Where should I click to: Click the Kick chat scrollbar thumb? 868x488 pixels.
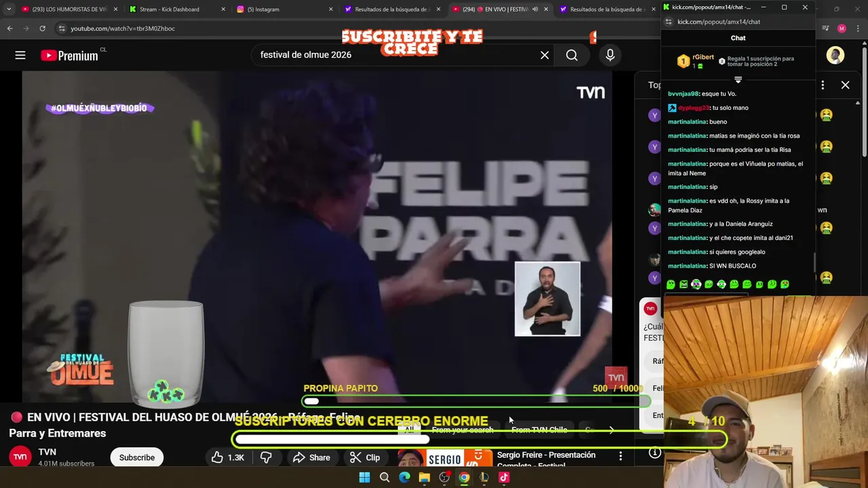(x=814, y=261)
